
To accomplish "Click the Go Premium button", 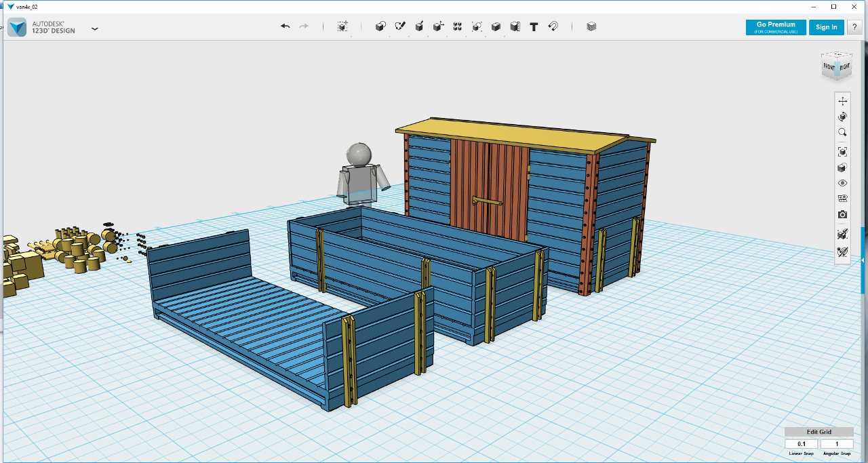I will (776, 27).
